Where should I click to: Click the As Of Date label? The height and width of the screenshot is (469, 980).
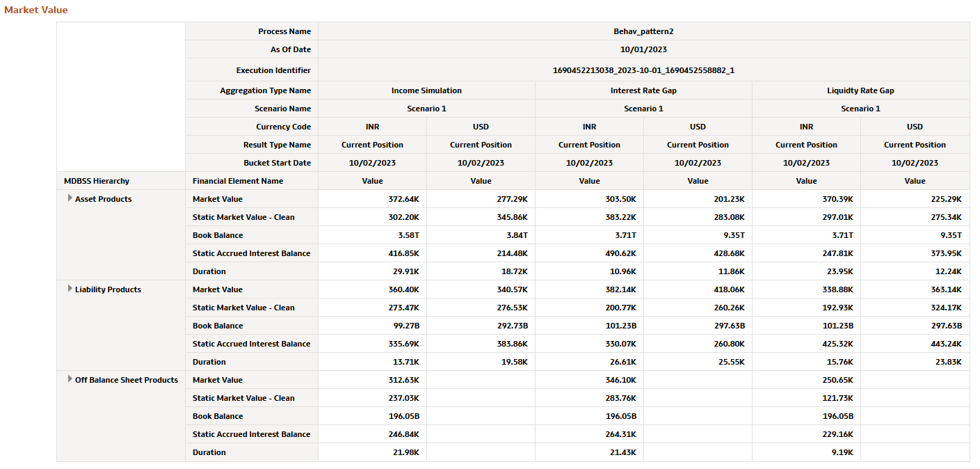pyautogui.click(x=291, y=49)
